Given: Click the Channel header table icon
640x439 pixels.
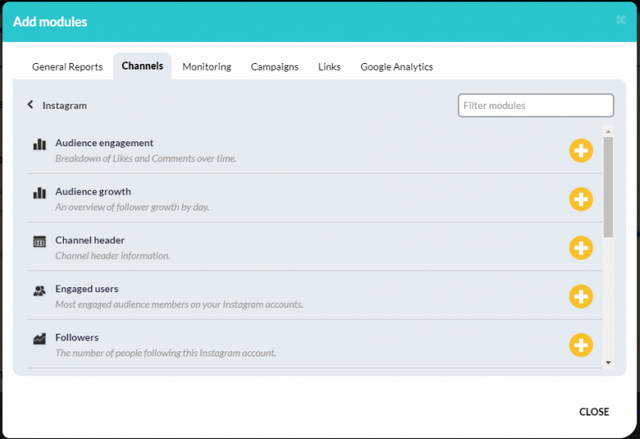Looking at the screenshot, I should pos(40,242).
